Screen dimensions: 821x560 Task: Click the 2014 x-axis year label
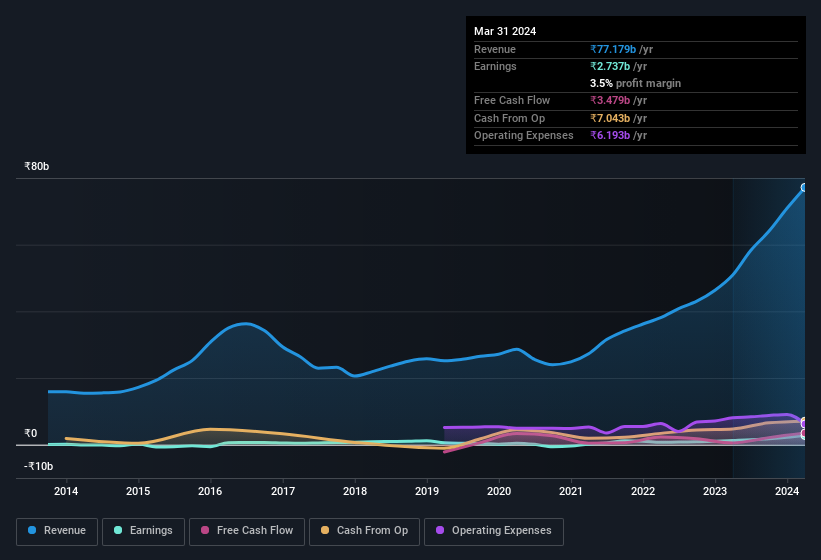pos(66,491)
